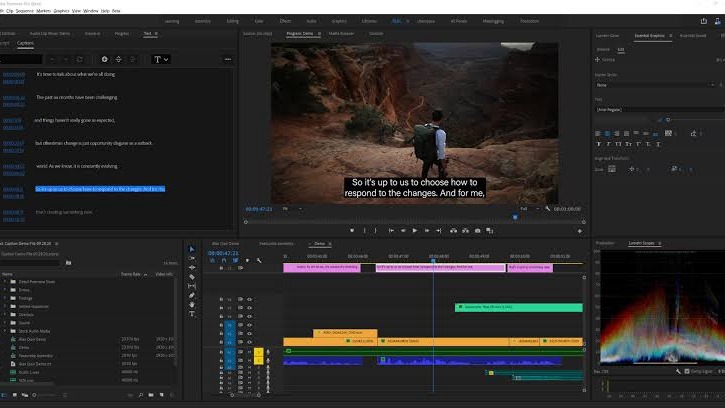Click Go to In point button
The height and width of the screenshot is (408, 725).
(x=391, y=230)
